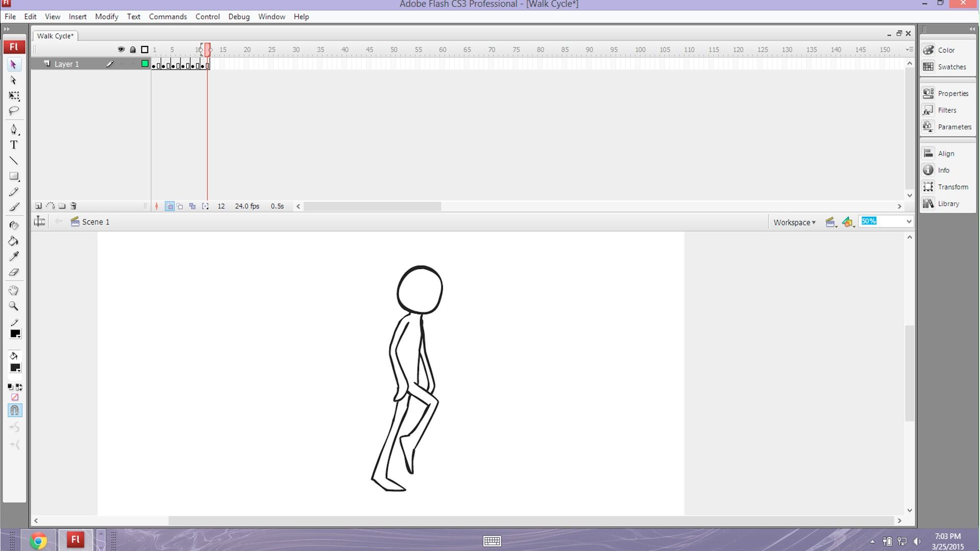
Task: Insert a new layer in the timeline
Action: (38, 206)
